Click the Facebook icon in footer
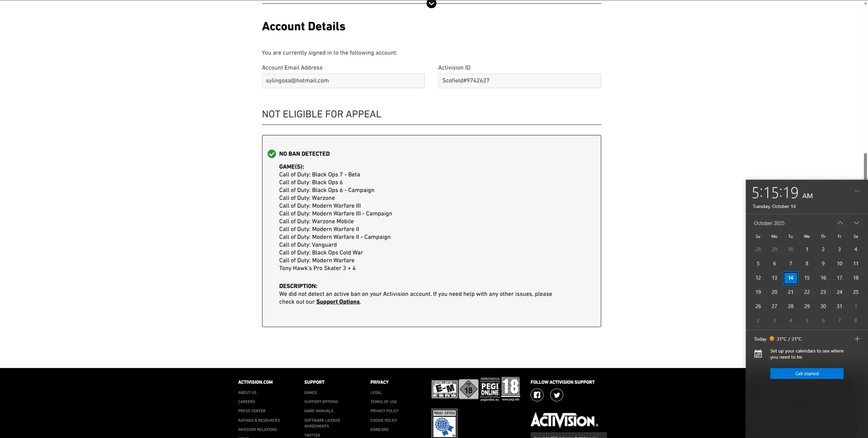Viewport: 868px width, 438px height. [537, 395]
